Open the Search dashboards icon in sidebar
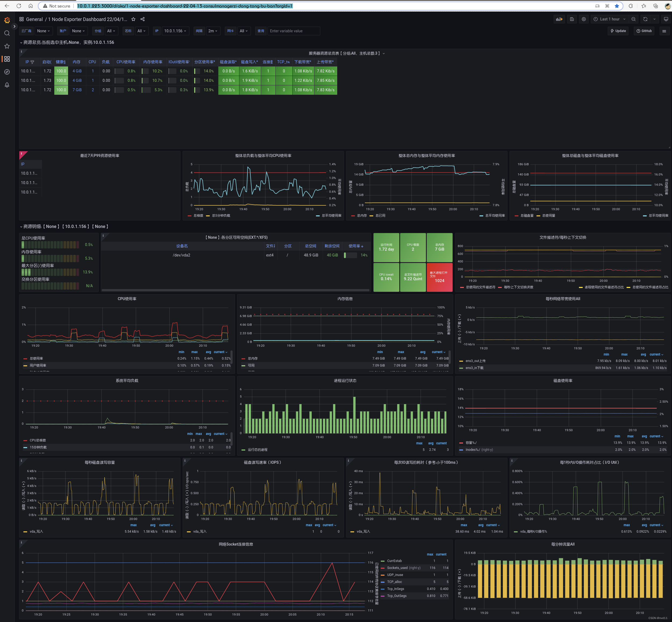Image resolution: width=672 pixels, height=622 pixels. [7, 33]
